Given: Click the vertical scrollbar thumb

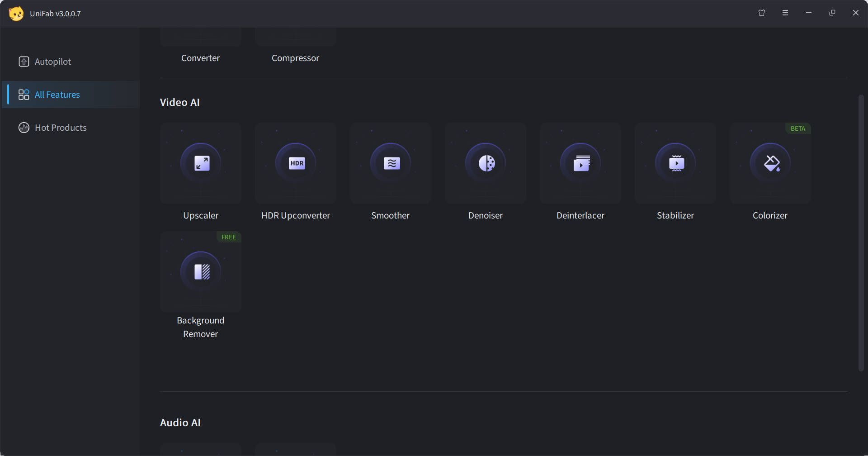Looking at the screenshot, I should click(x=861, y=233).
